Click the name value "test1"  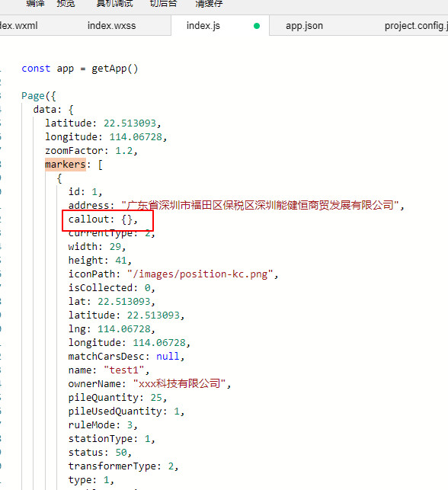pos(123,370)
